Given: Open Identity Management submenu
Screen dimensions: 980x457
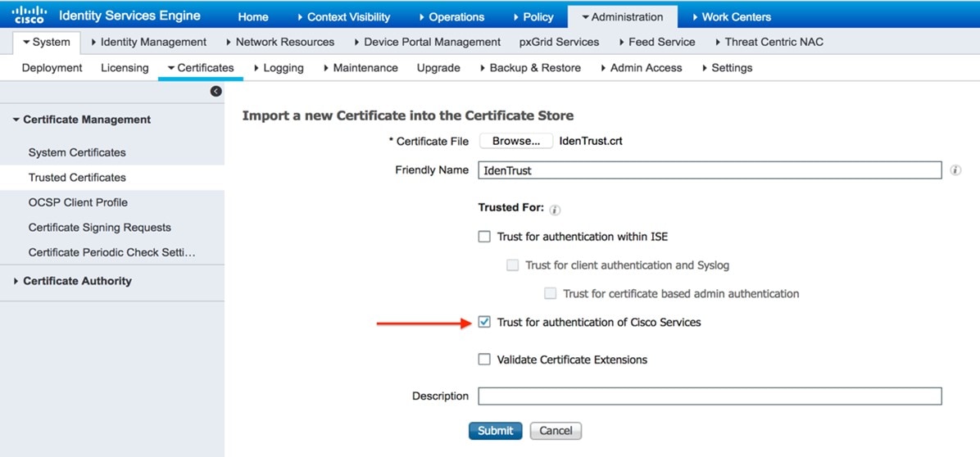Looking at the screenshot, I should (149, 43).
